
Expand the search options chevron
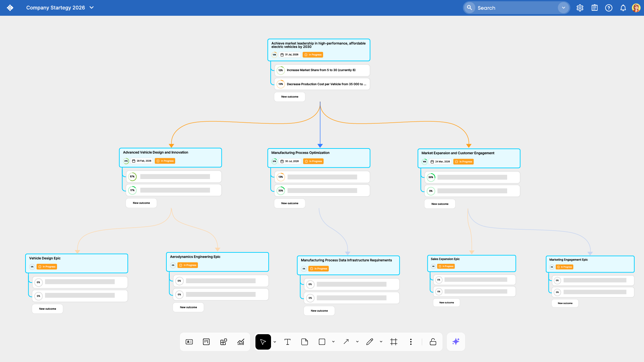tap(563, 8)
